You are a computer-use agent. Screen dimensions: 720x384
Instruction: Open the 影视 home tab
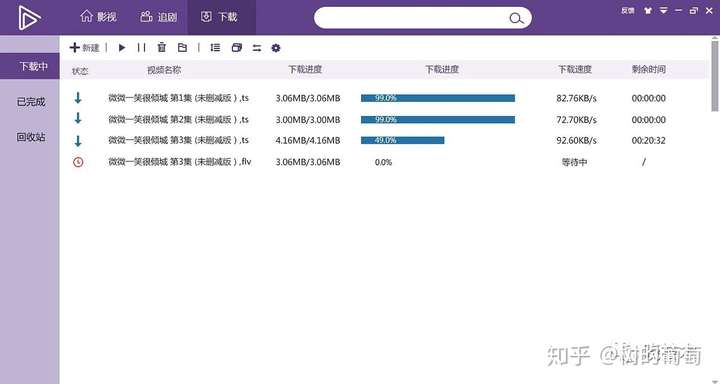pyautogui.click(x=98, y=17)
